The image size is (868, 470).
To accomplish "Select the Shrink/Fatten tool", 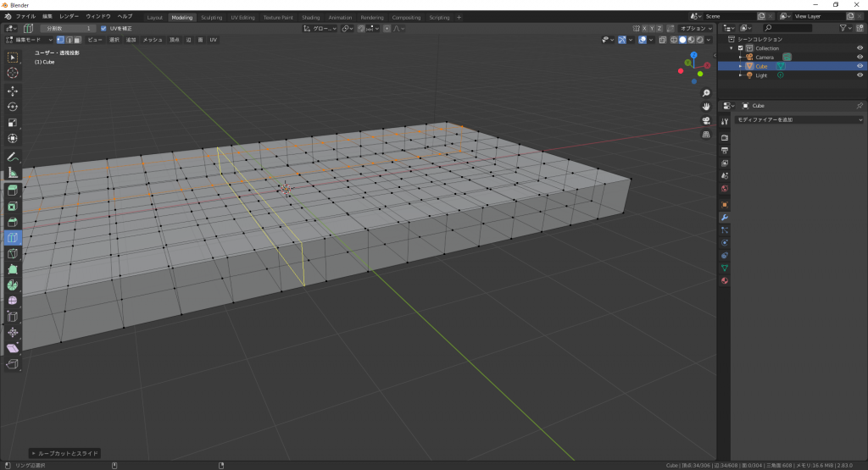I will 12,332.
